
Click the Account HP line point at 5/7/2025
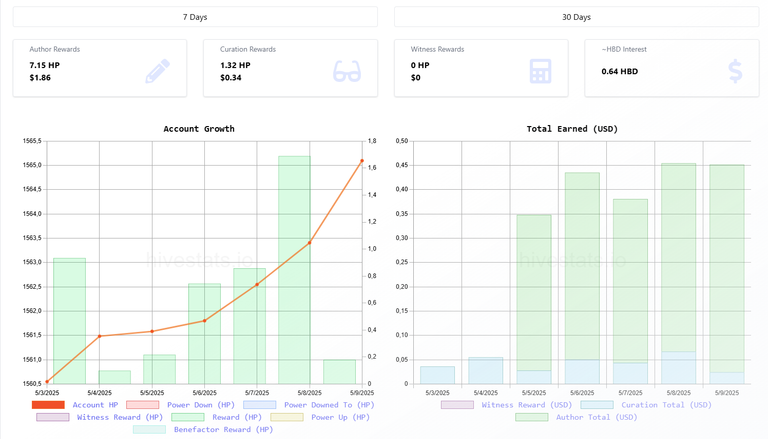tap(257, 285)
